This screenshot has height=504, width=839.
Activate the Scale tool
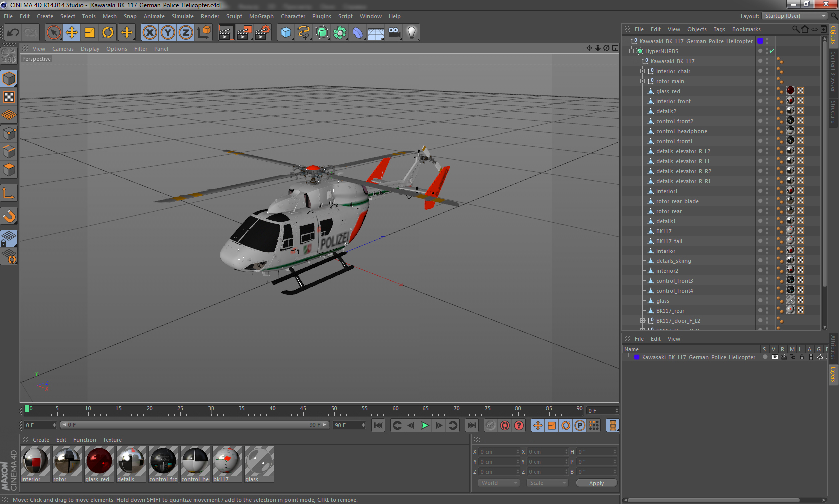point(90,33)
